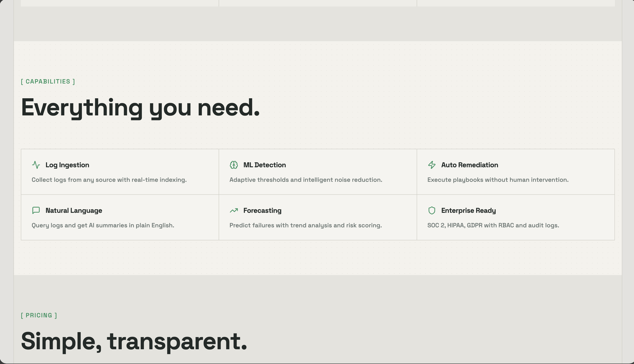The height and width of the screenshot is (364, 634).
Task: Open the CAPABILITIES section label
Action: click(x=48, y=81)
